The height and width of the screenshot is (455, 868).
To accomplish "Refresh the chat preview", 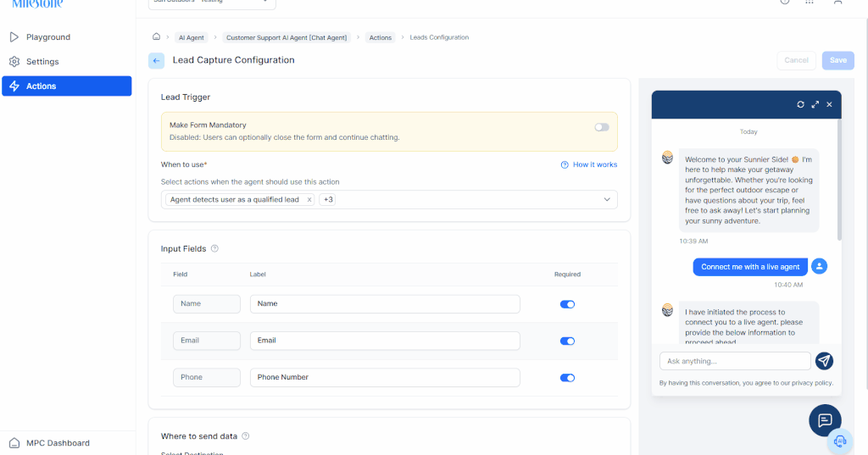I will (x=800, y=104).
